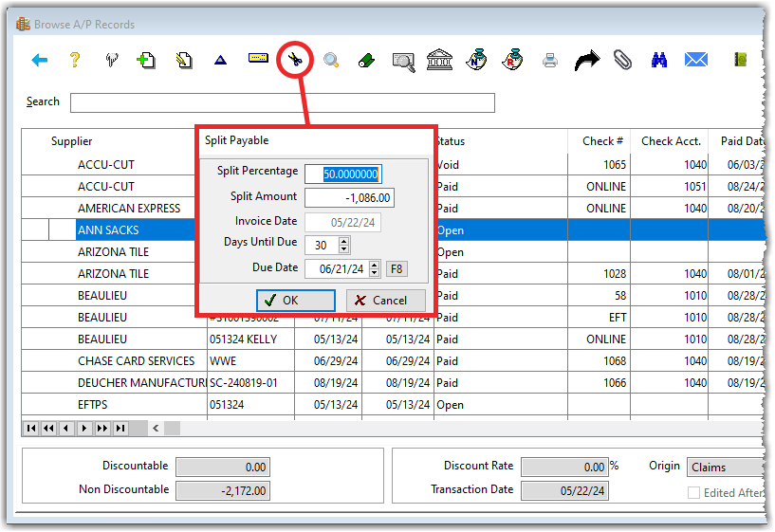775x532 pixels.
Task: Click the black curved arrow icon
Action: (586, 61)
